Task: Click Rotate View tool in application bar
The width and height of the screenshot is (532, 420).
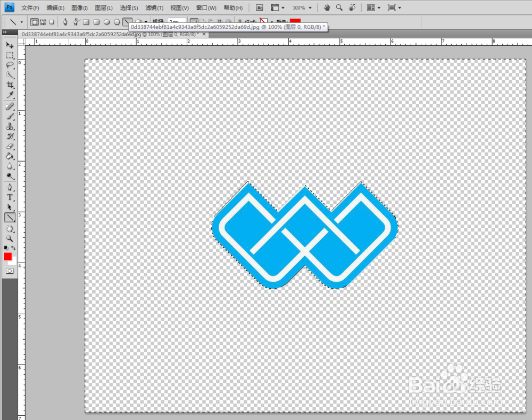Action: (352, 7)
